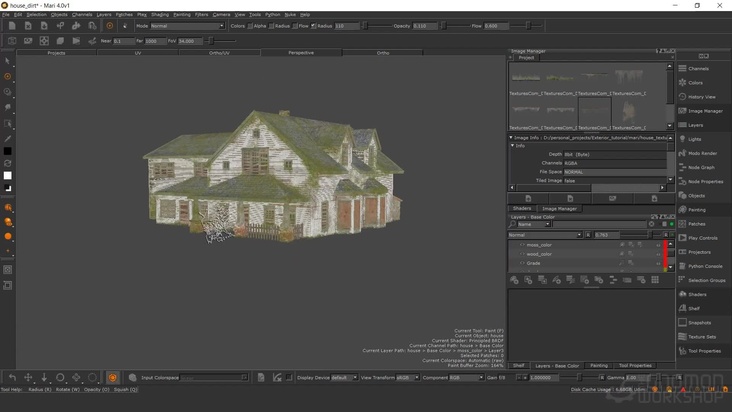The height and width of the screenshot is (412, 732).
Task: Click the last image thumbnail in Image Manager
Action: pyautogui.click(x=629, y=112)
